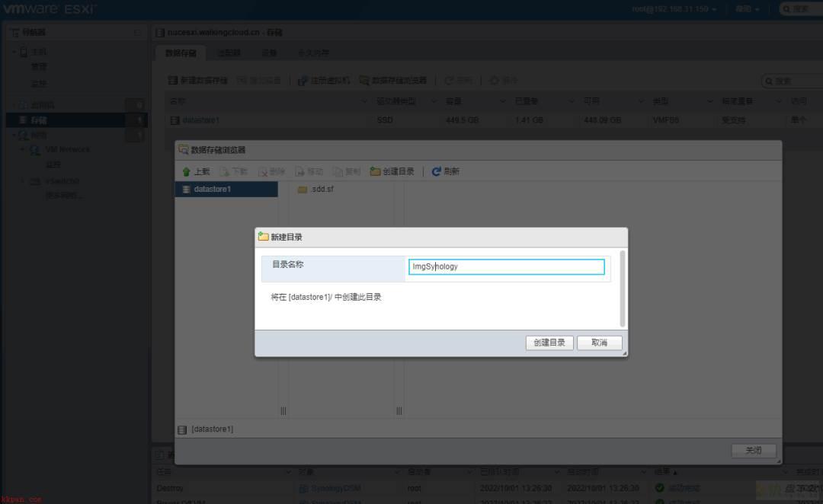Confirm with the 创建目录 button in dialog
This screenshot has height=504, width=823.
[x=549, y=343]
